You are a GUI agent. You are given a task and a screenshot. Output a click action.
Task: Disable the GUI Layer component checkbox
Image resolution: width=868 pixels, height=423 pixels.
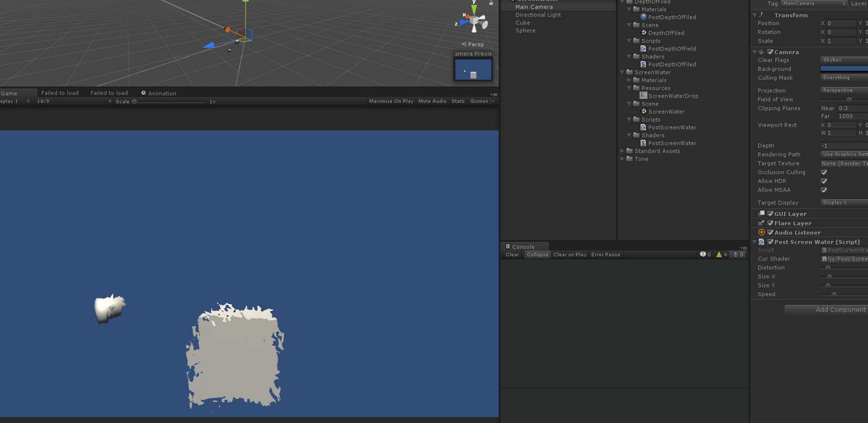771,214
